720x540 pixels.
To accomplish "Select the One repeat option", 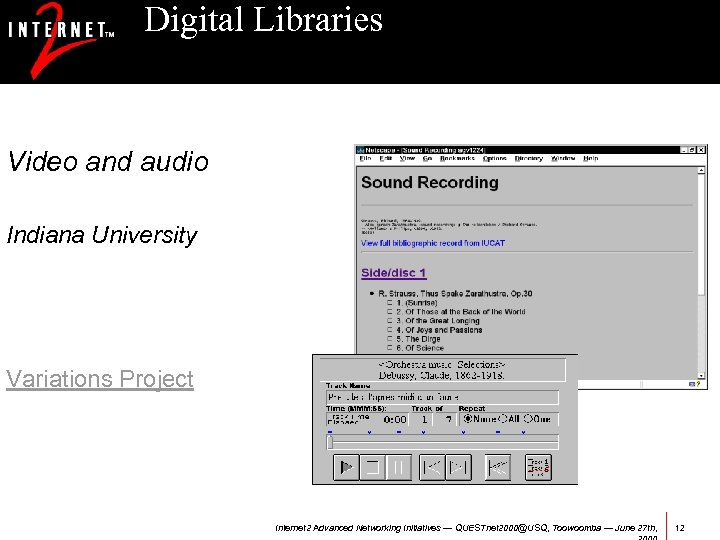I will point(537,419).
